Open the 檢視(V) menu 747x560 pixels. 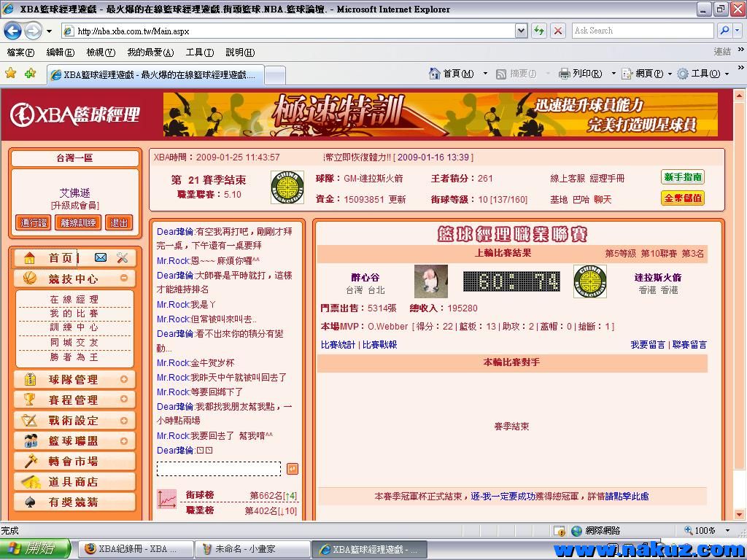coord(101,52)
